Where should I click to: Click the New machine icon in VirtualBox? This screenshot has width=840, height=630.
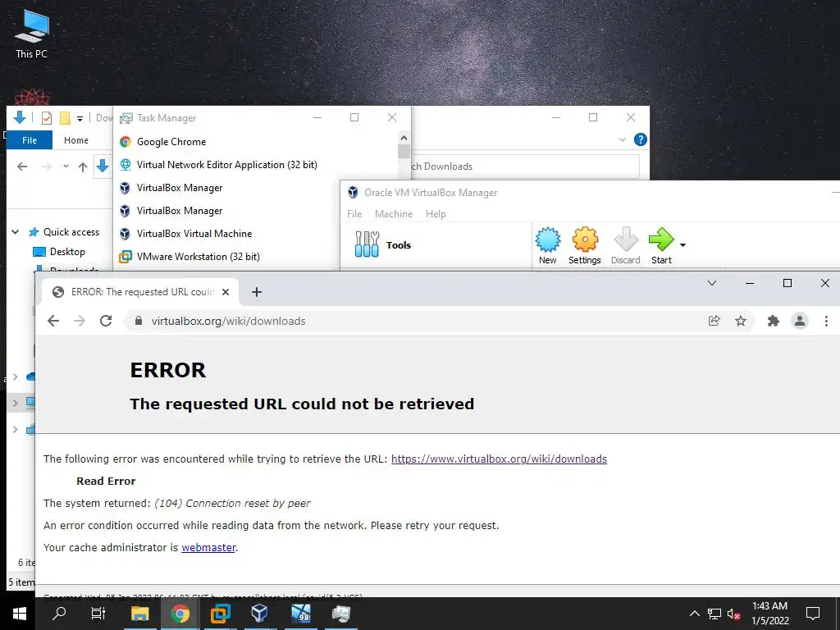coord(547,246)
